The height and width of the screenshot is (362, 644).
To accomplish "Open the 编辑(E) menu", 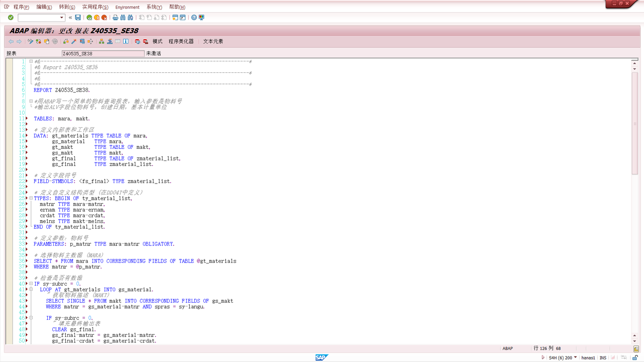I will pyautogui.click(x=44, y=7).
